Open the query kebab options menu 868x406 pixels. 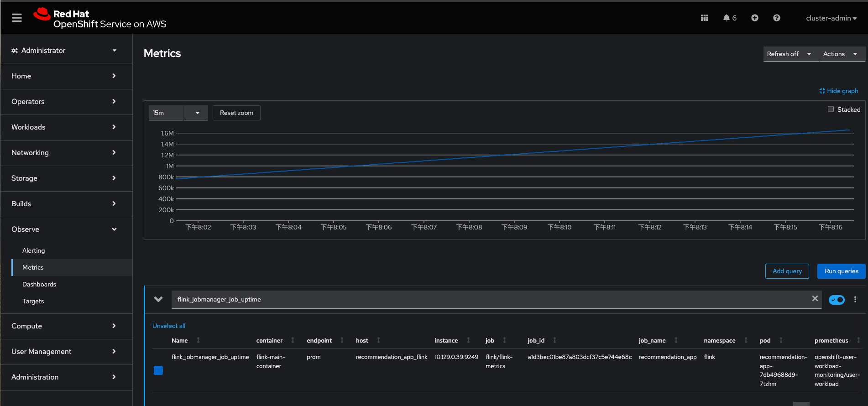[855, 299]
